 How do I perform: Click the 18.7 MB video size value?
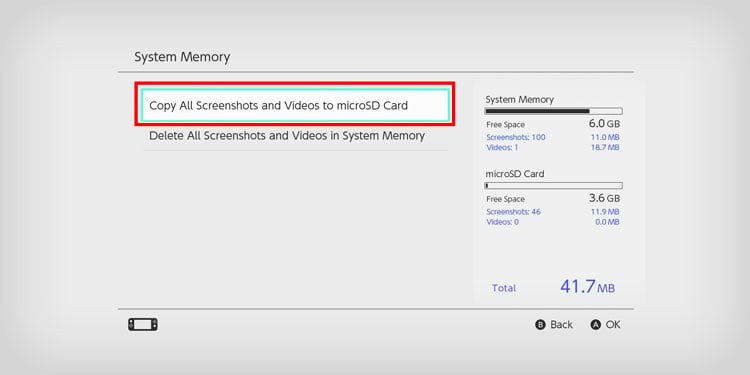[605, 148]
